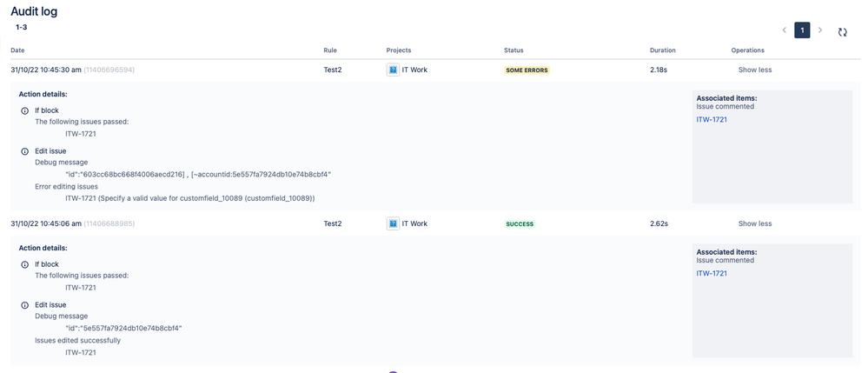Click the Duration column header
The width and height of the screenshot is (868, 373).
pos(663,50)
